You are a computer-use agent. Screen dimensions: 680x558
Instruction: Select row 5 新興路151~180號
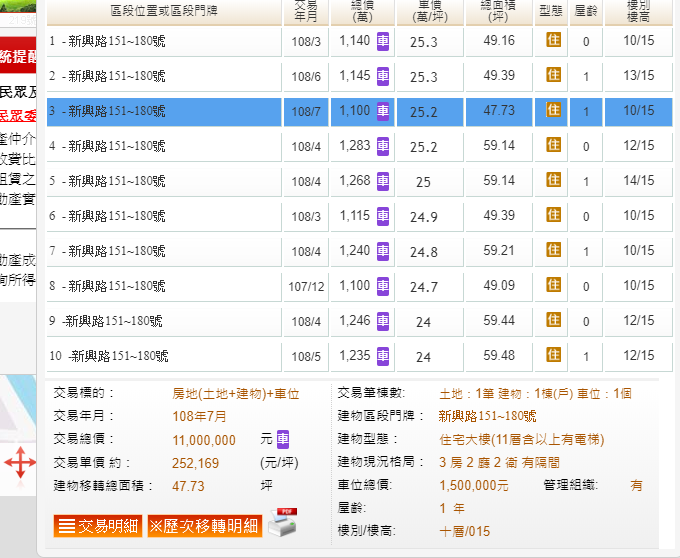pos(164,182)
